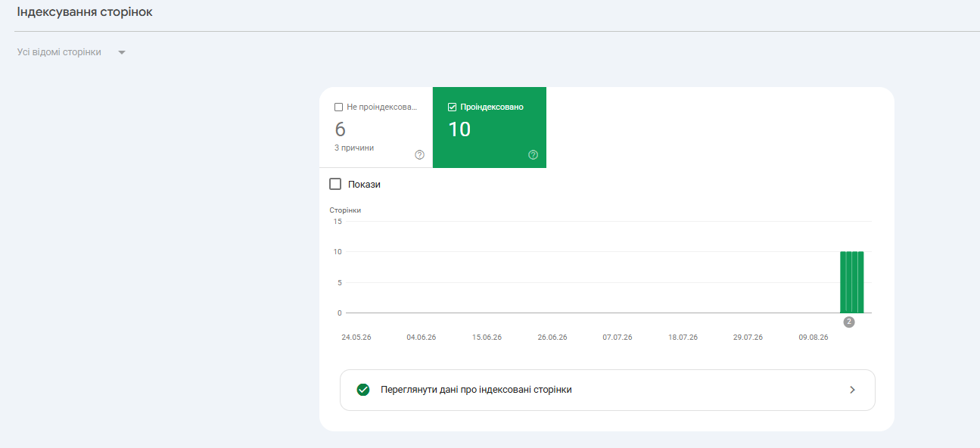This screenshot has width=980, height=448.
Task: Click the Усі відомі сторінки filter text
Action: 59,52
